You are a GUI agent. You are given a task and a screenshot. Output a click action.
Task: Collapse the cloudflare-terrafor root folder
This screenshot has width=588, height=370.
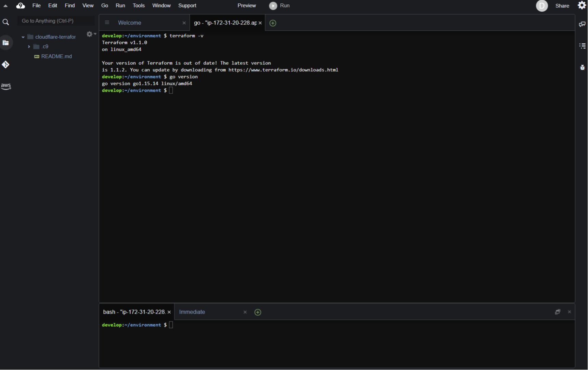pyautogui.click(x=23, y=37)
